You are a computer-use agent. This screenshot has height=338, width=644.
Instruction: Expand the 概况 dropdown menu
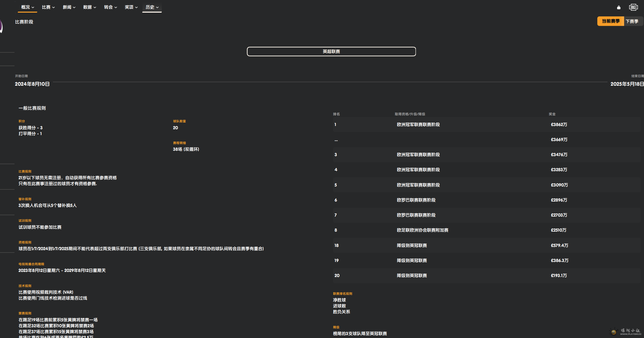tap(27, 7)
